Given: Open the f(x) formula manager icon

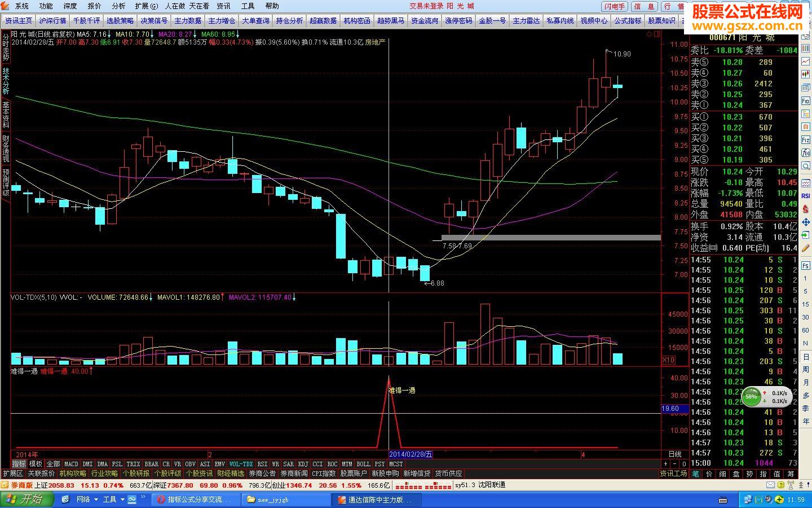Looking at the screenshot, I should coord(806,153).
